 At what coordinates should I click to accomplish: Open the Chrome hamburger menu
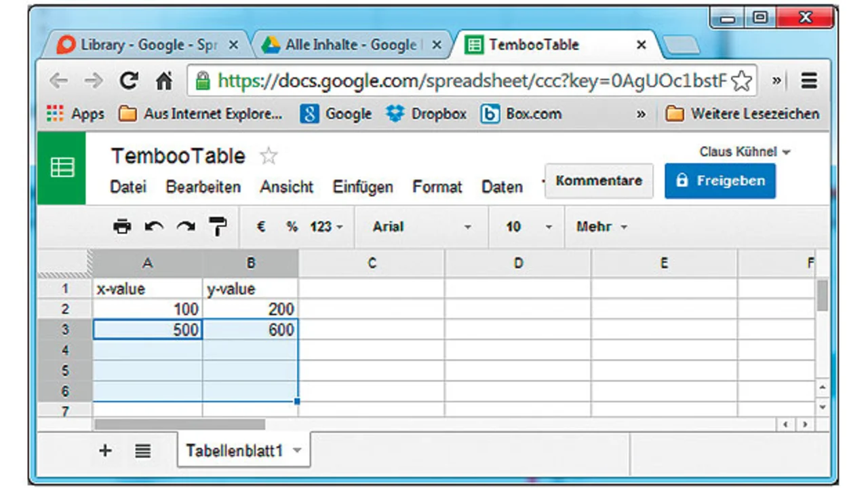pyautogui.click(x=808, y=81)
